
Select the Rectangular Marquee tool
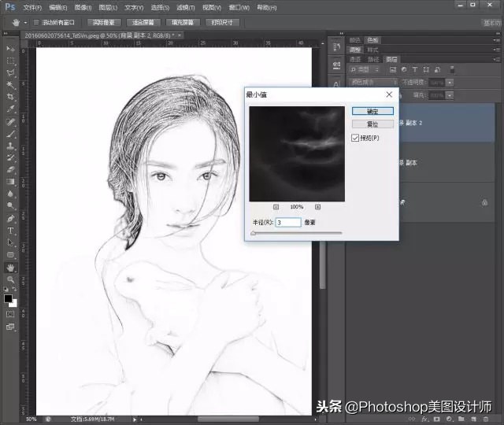[10, 61]
